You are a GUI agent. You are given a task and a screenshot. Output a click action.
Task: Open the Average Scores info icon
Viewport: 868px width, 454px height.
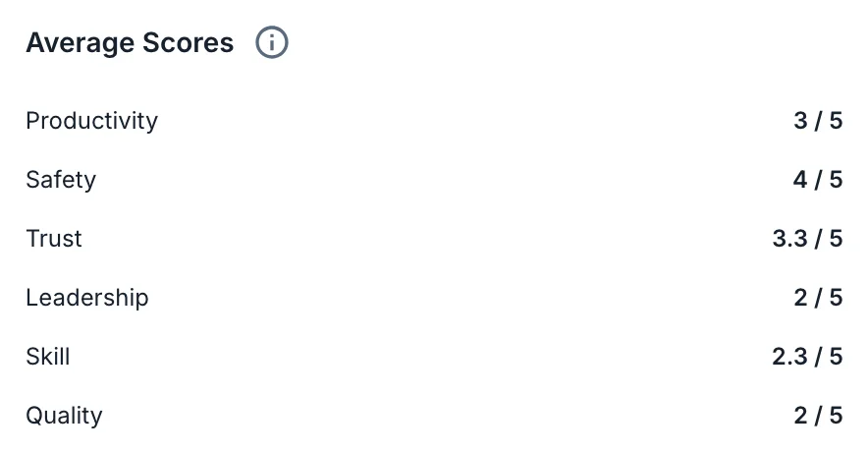(x=272, y=42)
